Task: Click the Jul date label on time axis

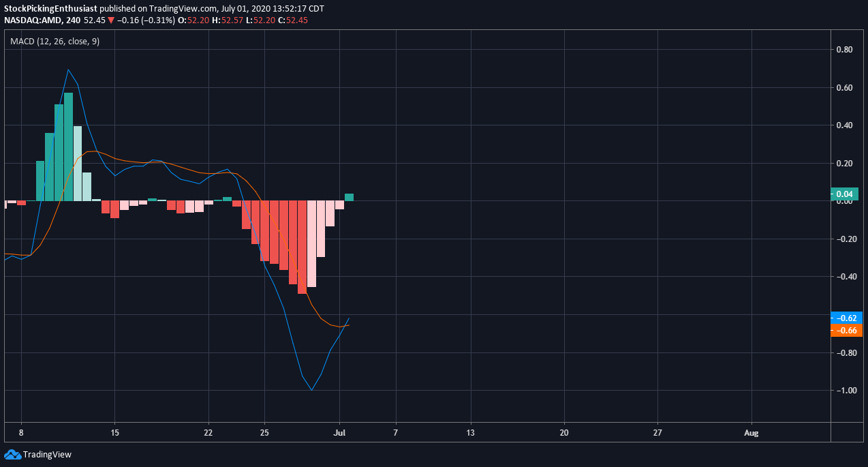Action: coord(339,433)
